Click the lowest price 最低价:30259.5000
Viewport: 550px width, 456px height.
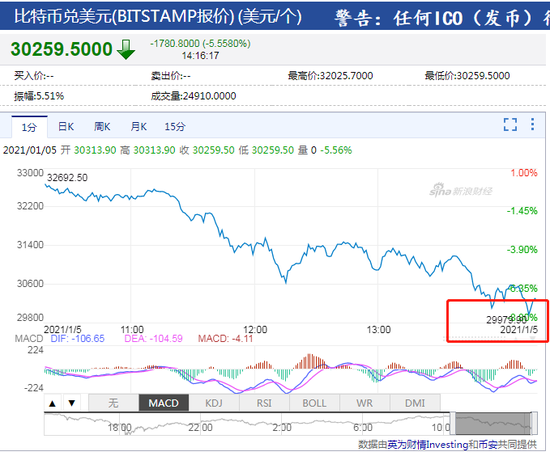(467, 75)
